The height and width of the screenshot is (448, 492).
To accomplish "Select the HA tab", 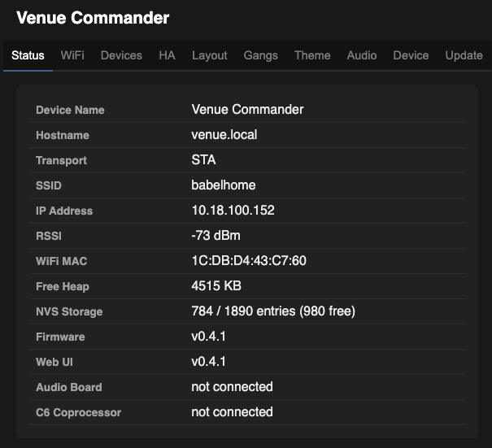I will [x=167, y=55].
